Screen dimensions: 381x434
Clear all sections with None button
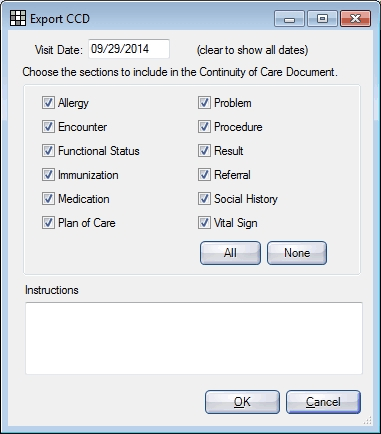pyautogui.click(x=297, y=253)
